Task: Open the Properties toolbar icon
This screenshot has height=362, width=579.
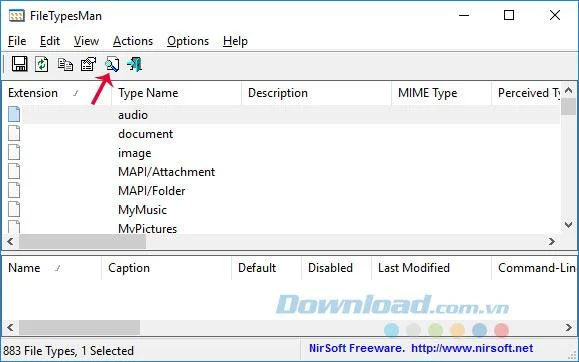Action: 89,64
